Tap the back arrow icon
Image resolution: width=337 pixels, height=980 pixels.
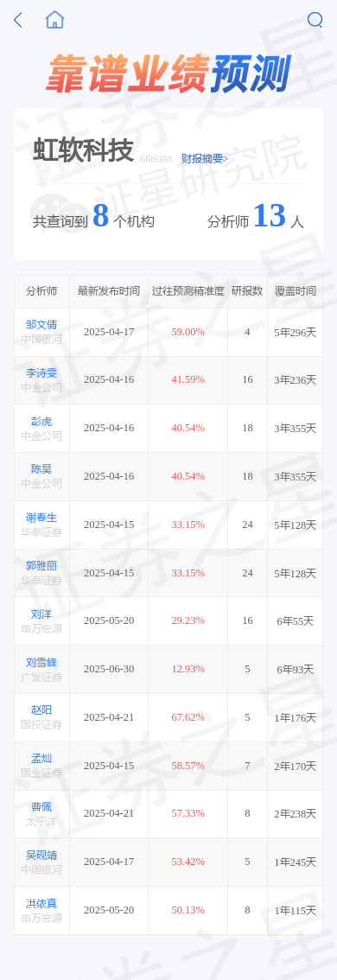(x=18, y=20)
